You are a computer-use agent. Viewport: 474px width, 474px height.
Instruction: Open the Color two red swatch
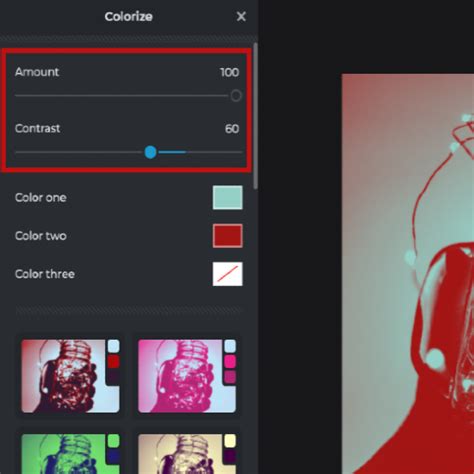[228, 236]
